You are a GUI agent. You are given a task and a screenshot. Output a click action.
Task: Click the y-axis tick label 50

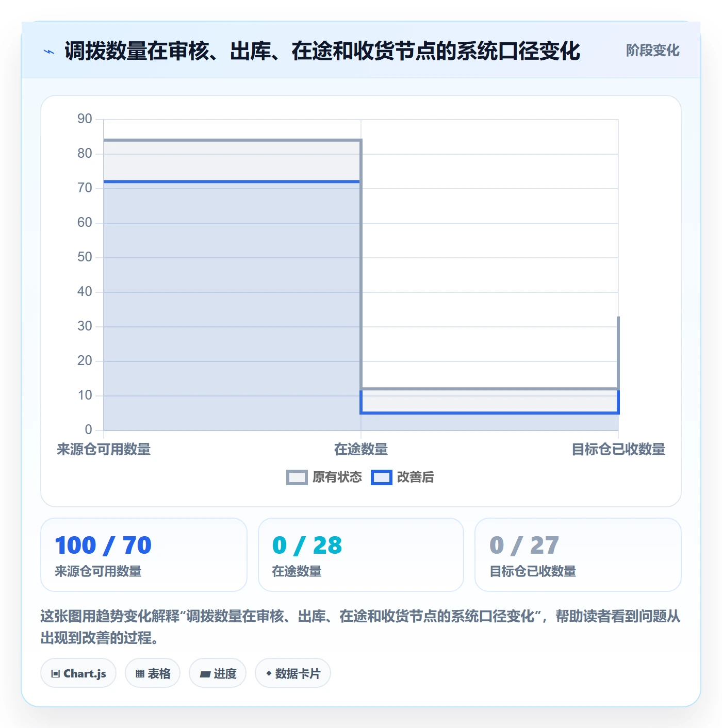tap(85, 257)
